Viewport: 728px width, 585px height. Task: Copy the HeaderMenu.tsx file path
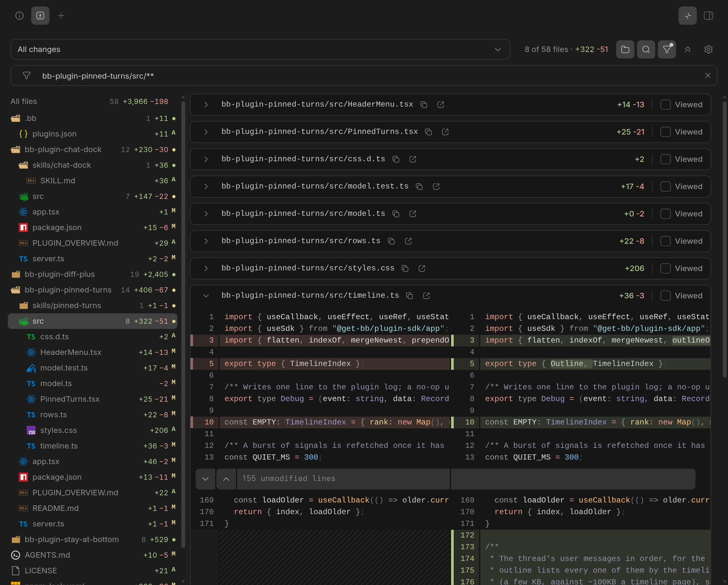[424, 105]
